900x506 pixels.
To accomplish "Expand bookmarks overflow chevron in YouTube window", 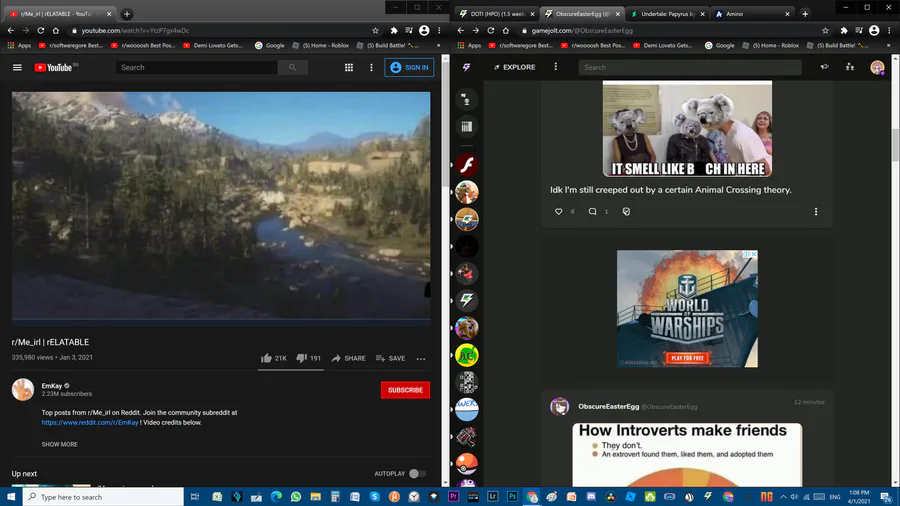I will (439, 45).
